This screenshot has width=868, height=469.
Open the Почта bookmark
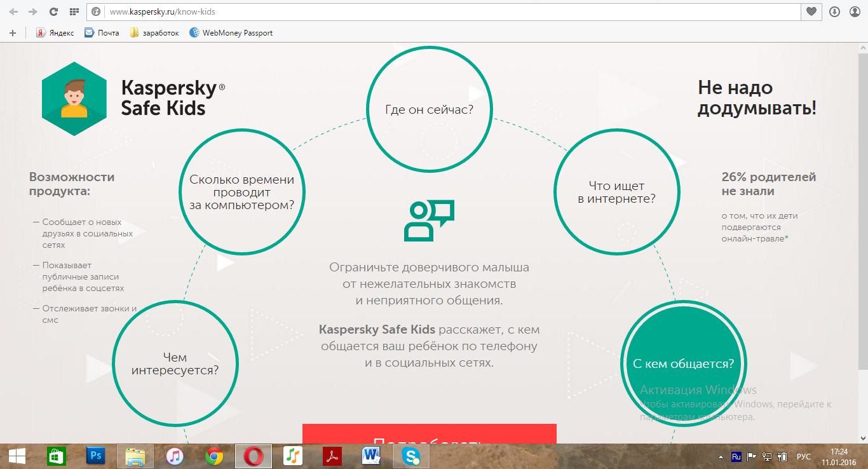pyautogui.click(x=102, y=32)
